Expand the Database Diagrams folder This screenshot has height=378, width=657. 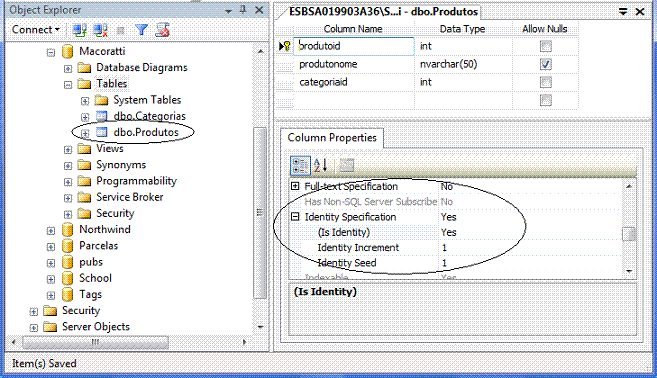(x=68, y=68)
